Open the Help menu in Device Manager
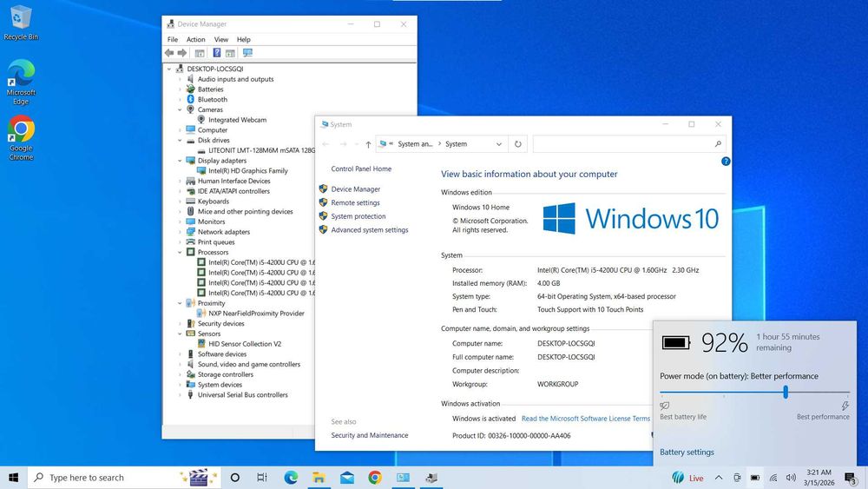 pyautogui.click(x=244, y=39)
